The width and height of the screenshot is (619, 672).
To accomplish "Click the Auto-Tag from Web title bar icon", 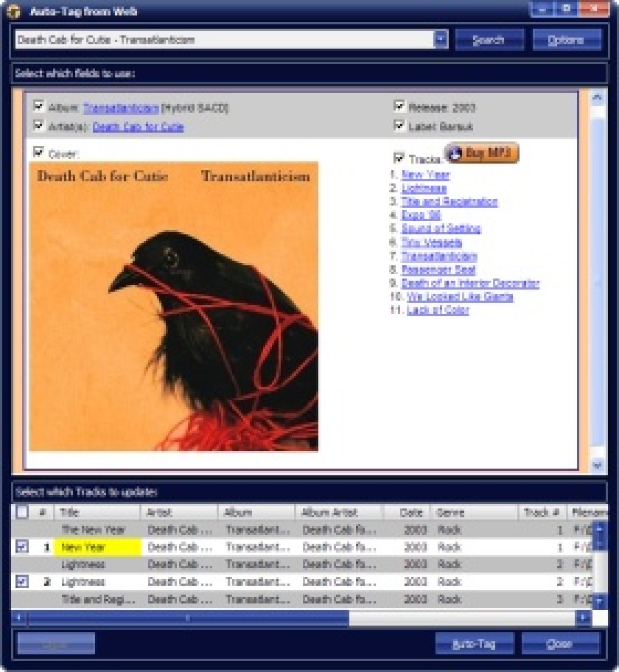I will [13, 11].
